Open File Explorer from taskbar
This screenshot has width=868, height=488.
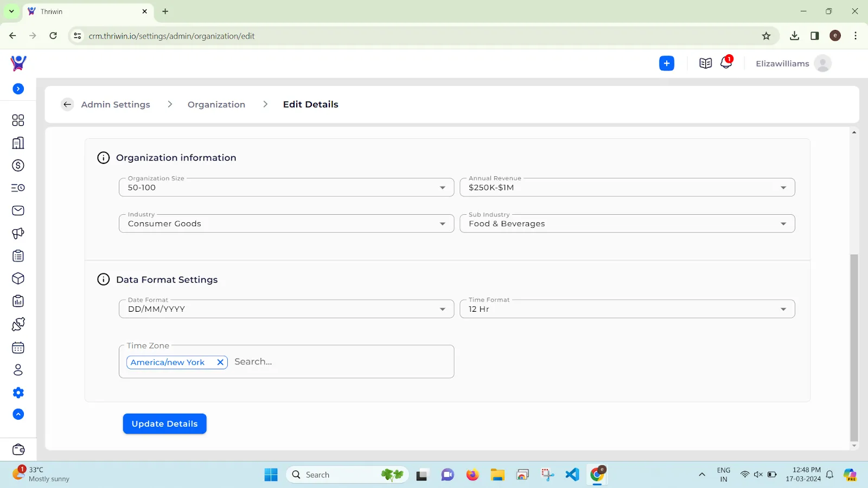497,475
